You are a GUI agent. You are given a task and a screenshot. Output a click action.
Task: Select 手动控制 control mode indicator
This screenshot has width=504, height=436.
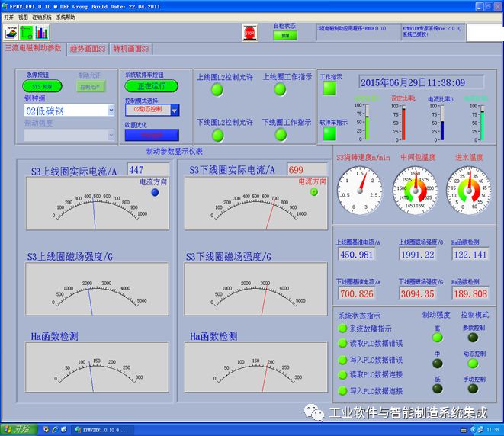tap(473, 389)
